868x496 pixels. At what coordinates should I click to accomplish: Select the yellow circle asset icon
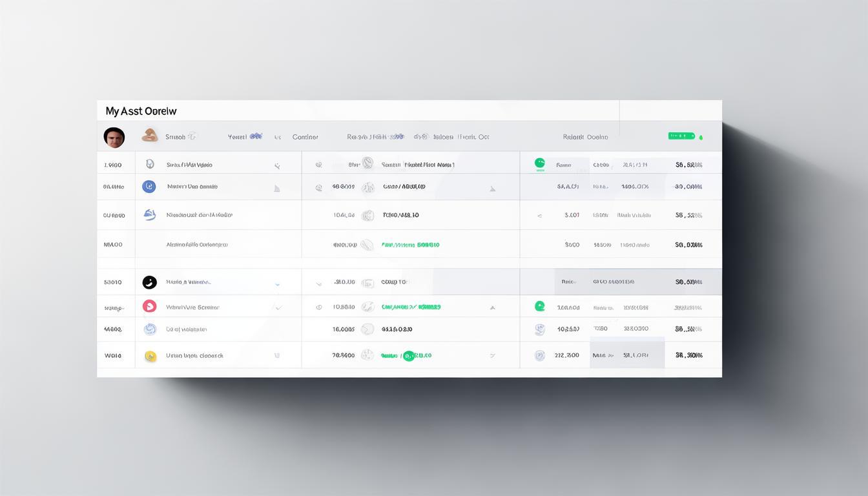[x=150, y=356]
